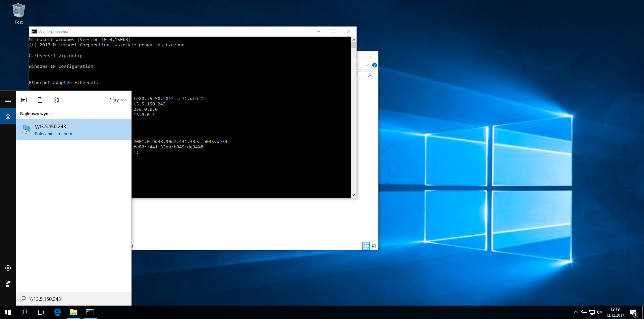The image size is (644, 319).
Task: Expand the search panel hamburger menu
Action: pos(8,100)
